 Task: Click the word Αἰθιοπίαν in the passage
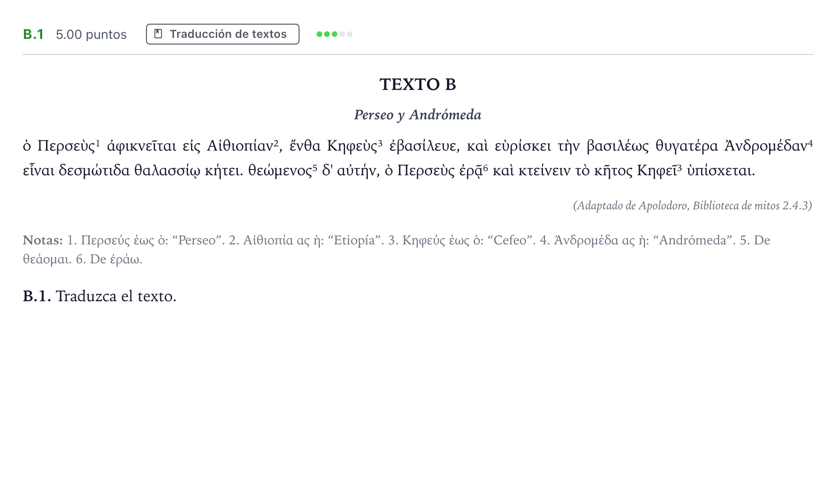[240, 145]
